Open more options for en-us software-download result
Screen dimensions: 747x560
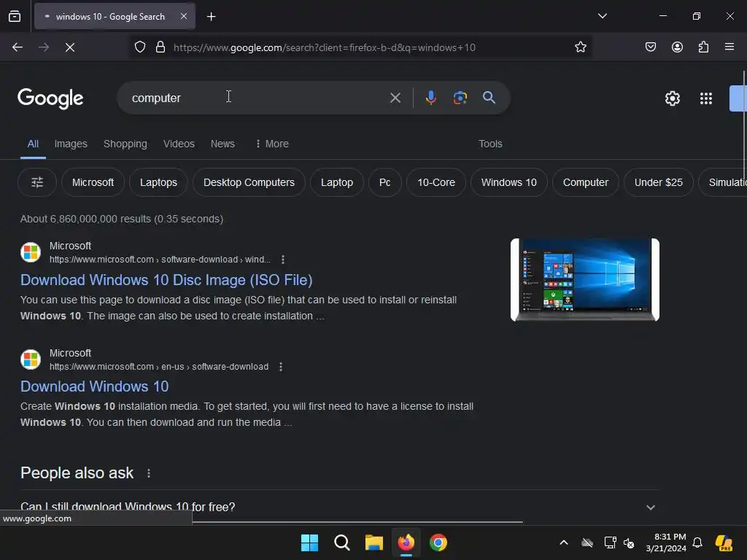(281, 367)
